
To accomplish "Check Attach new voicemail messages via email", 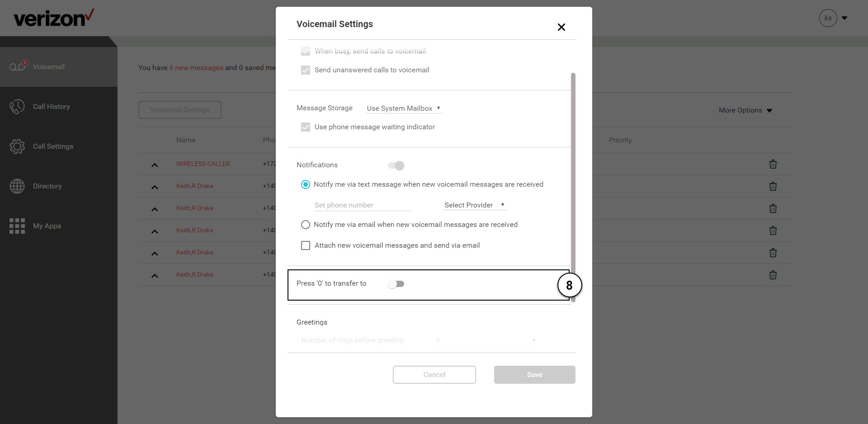I will [x=306, y=245].
